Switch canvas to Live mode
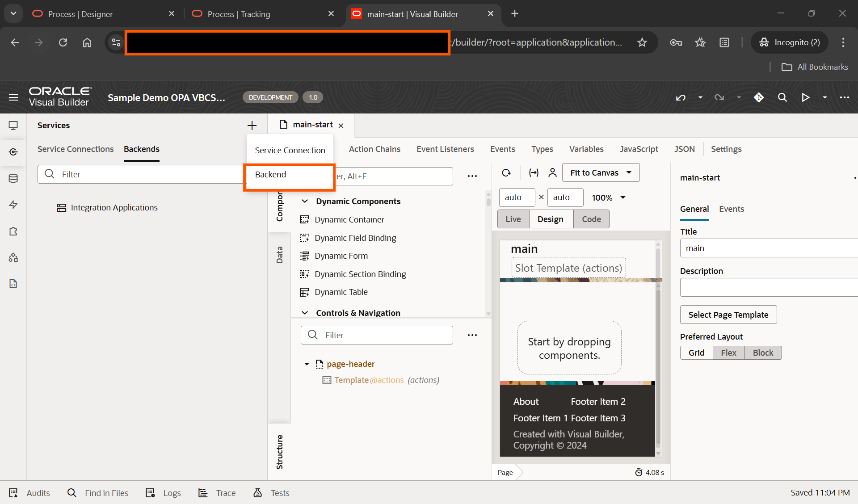Image resolution: width=858 pixels, height=504 pixels. pos(513,218)
